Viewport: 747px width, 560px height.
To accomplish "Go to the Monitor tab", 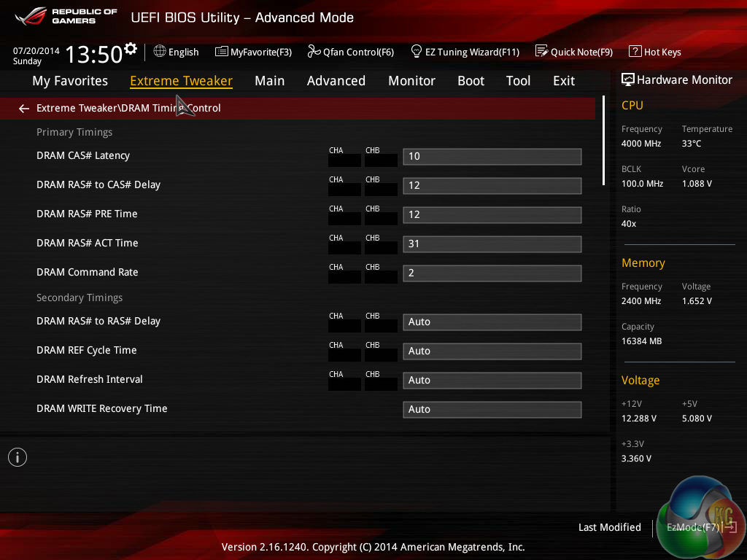I will tap(411, 81).
